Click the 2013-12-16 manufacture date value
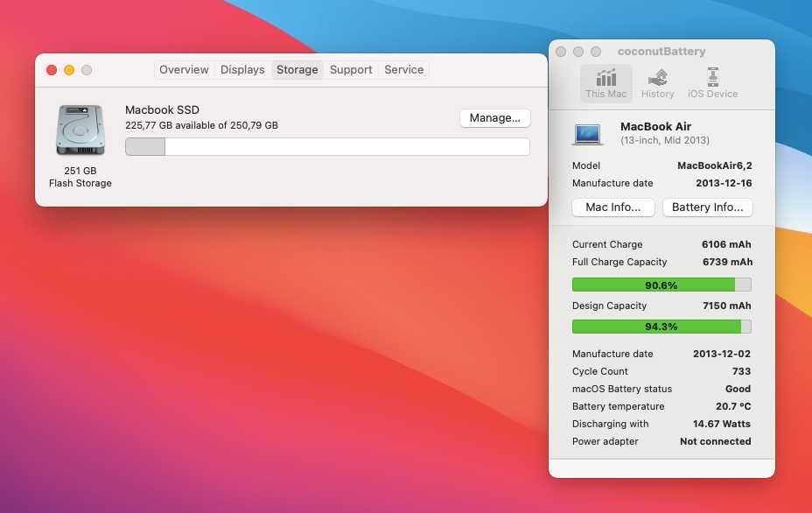Viewport: 812px width, 513px height. tap(724, 184)
